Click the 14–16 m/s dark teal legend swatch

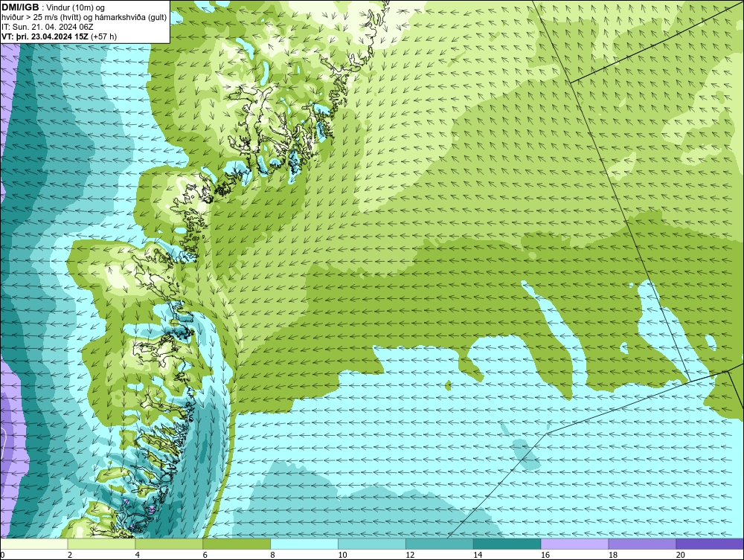[x=507, y=544]
